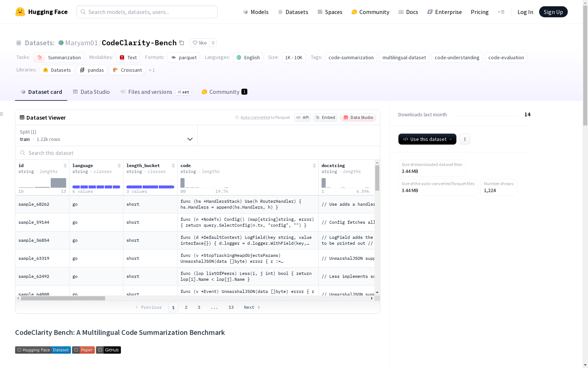This screenshot has height=368, width=588.
Task: Click the Summarization task tag
Action: 59,57
